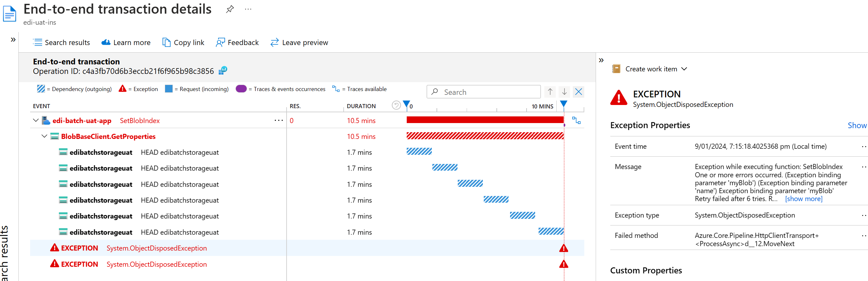Image resolution: width=868 pixels, height=281 pixels.
Task: Click the RES. column header
Action: tap(295, 106)
